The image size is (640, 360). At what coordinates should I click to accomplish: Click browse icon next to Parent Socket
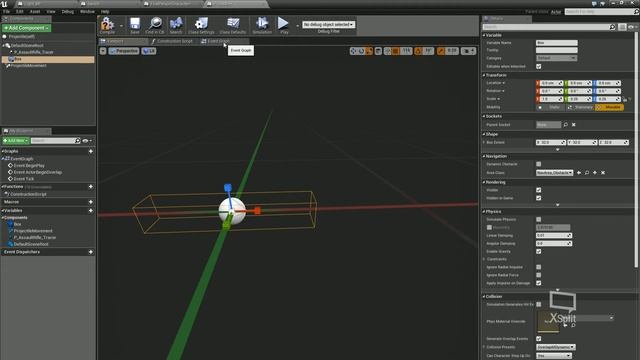tap(566, 125)
